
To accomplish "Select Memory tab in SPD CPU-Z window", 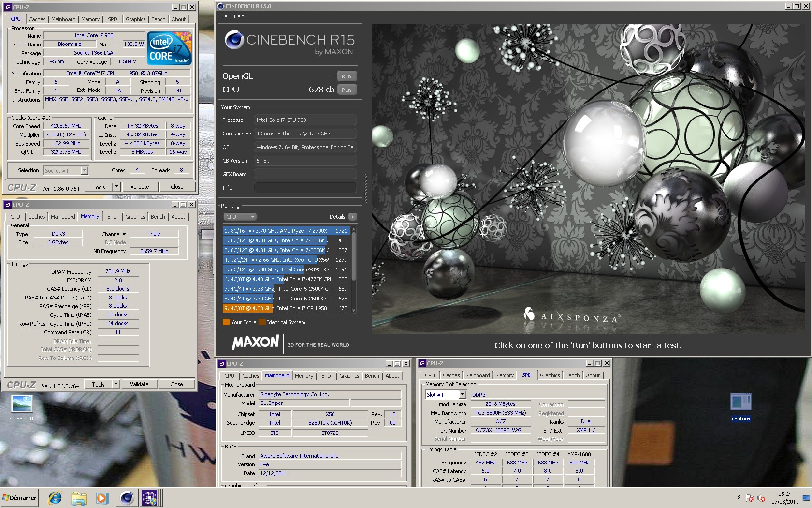I will coord(505,375).
